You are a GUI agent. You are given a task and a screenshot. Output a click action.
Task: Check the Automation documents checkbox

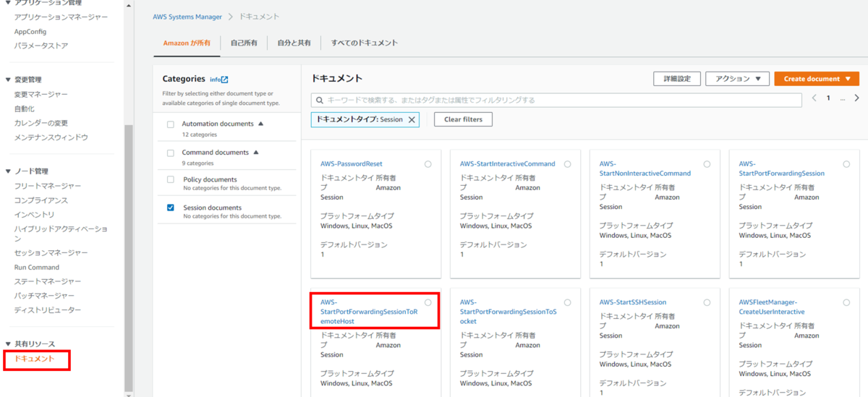[171, 124]
